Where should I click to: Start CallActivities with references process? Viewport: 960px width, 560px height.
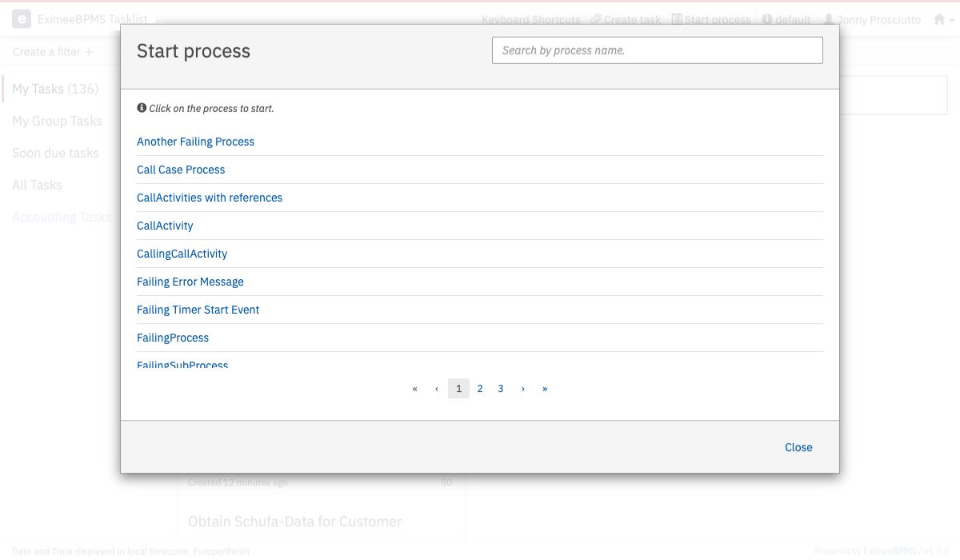point(210,198)
